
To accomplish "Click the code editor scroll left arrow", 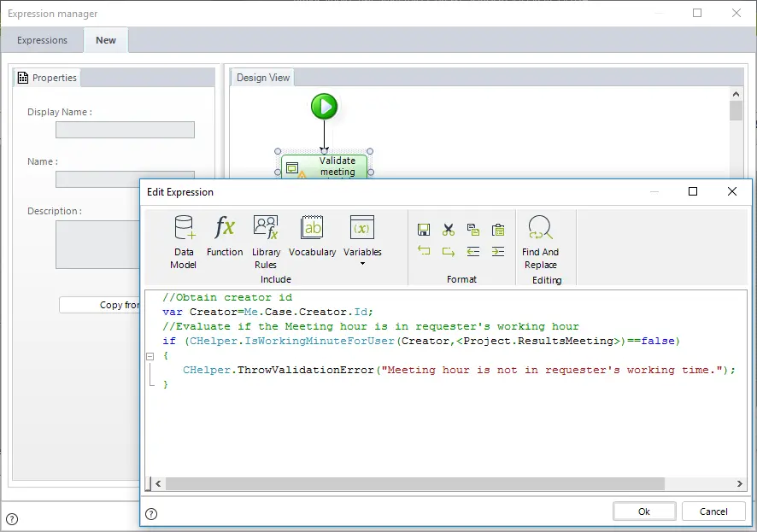I will pos(158,483).
